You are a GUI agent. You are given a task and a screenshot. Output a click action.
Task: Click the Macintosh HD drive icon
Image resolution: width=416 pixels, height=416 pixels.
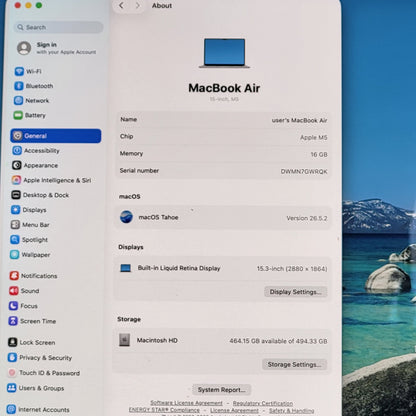coord(124,340)
